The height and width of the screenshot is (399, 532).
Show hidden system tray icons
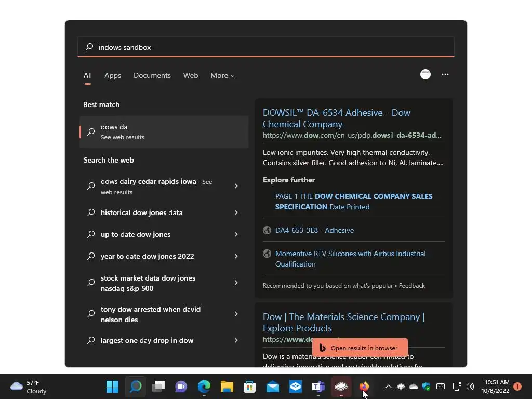click(x=389, y=387)
